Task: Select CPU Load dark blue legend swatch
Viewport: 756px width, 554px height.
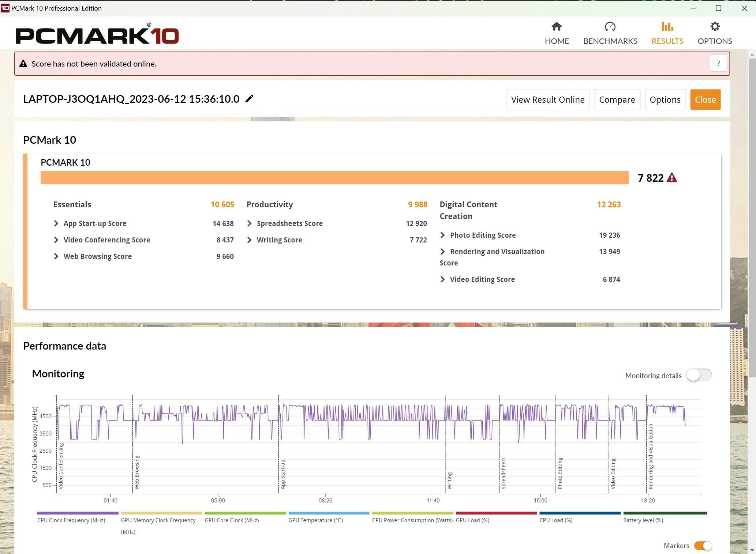Action: tap(580, 513)
